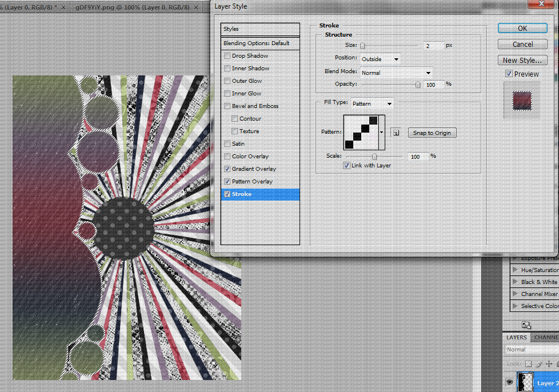Adjust the stroke Opacity slider handle
The height and width of the screenshot is (392, 559).
418,85
